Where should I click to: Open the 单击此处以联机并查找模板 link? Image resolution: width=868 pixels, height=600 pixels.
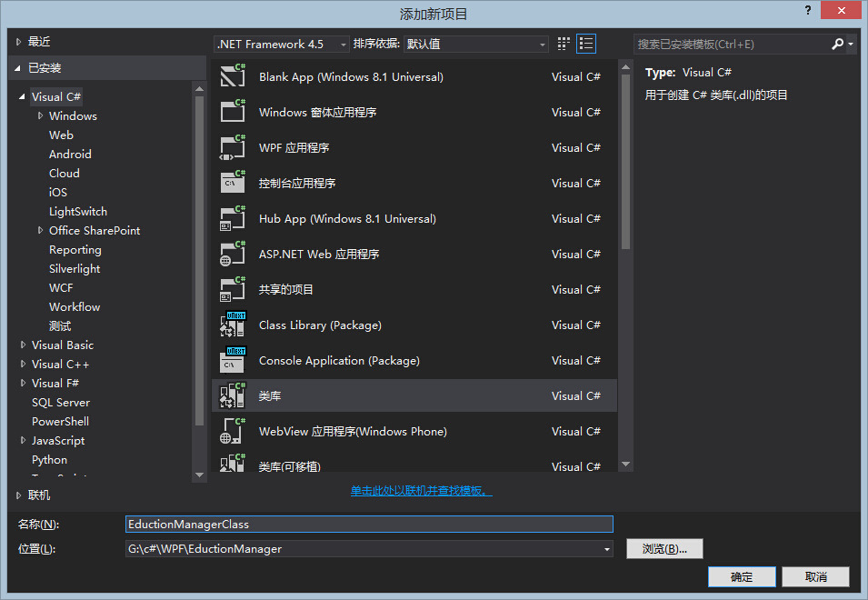pos(421,490)
